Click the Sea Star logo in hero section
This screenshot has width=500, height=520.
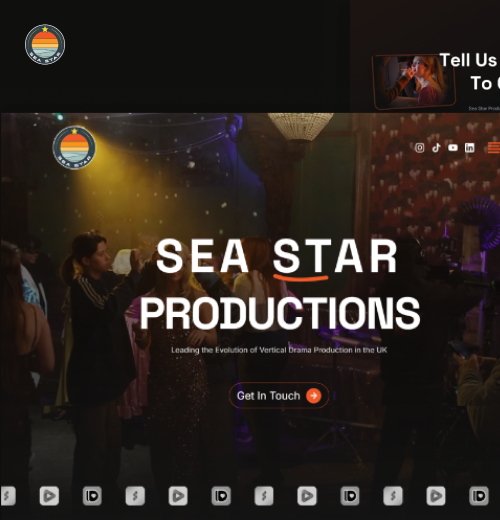coord(74,148)
